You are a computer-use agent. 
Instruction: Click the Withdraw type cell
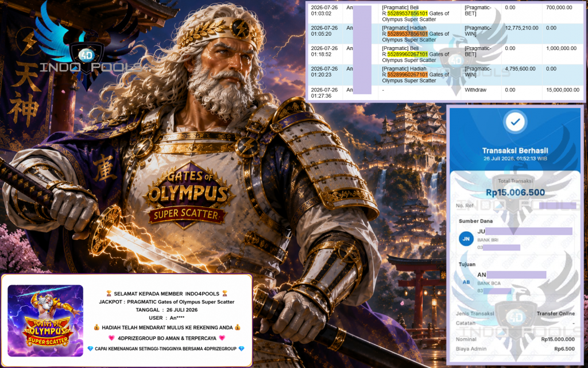pos(475,90)
